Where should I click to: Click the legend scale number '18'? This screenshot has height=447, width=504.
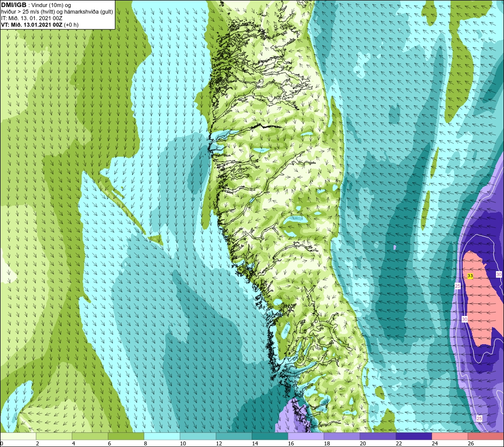pos(327,444)
